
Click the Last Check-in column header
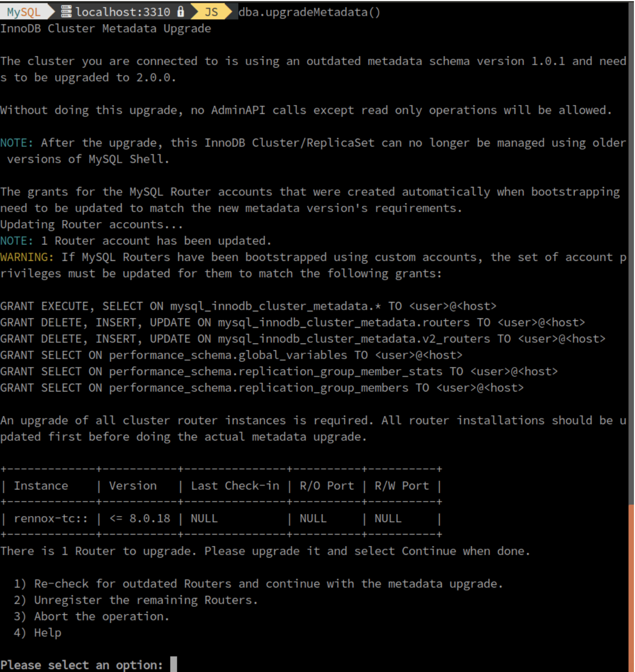click(235, 486)
